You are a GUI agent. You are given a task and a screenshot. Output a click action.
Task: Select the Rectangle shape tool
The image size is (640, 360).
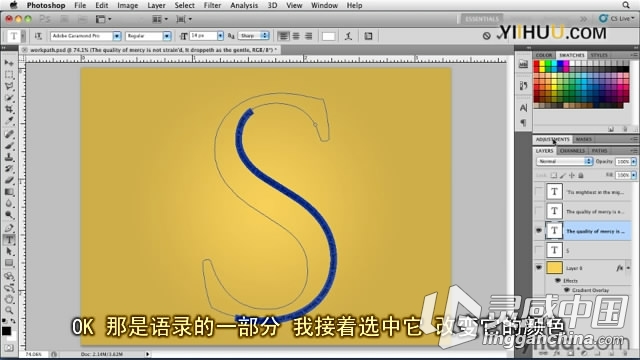tap(9, 263)
